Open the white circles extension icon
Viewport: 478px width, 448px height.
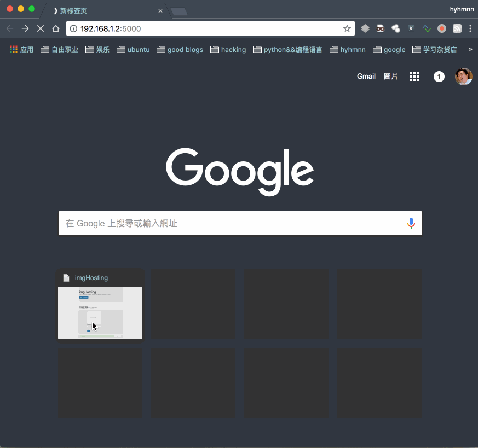point(396,28)
